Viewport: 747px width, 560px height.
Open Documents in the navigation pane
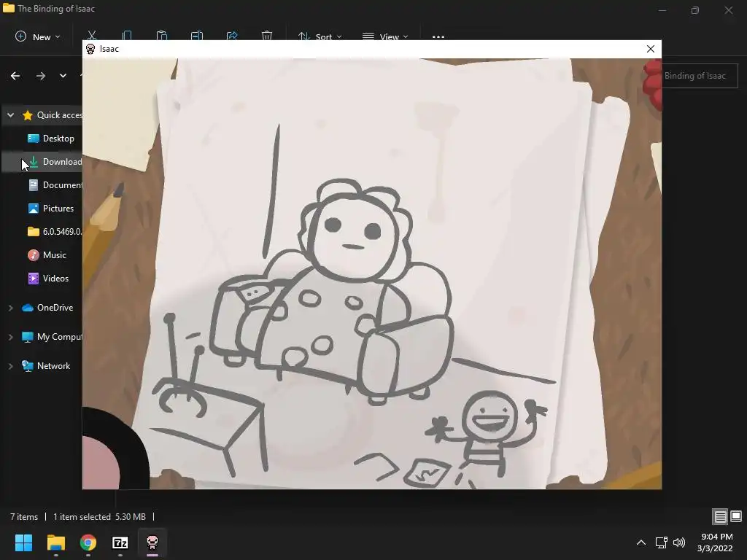click(x=55, y=185)
